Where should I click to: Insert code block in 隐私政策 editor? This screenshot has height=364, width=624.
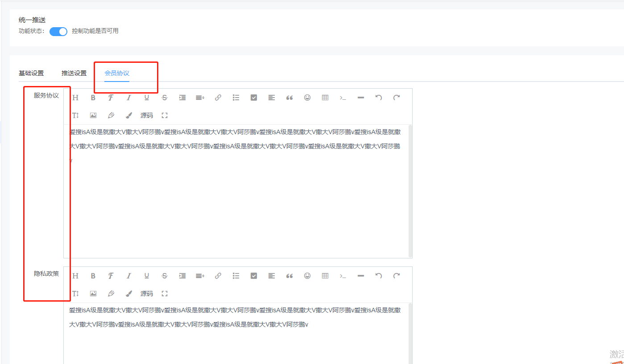(x=343, y=276)
